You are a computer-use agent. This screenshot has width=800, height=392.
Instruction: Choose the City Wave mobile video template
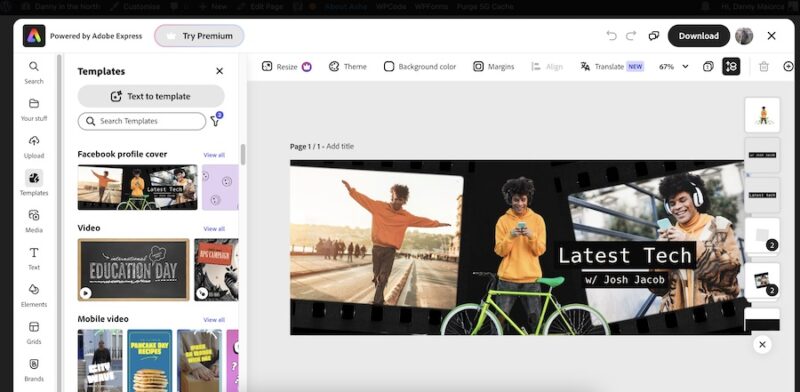pos(100,360)
